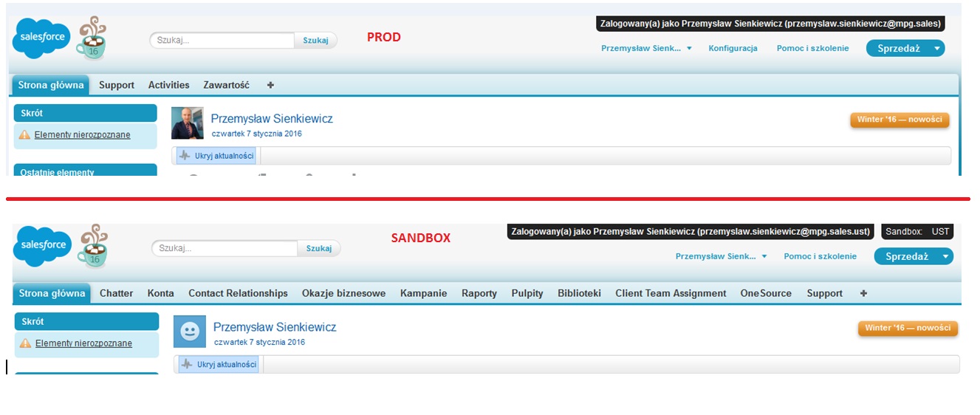980x415 pixels.
Task: Click the Winter '16 coffee cup icon in SANDBOX
Action: tap(92, 245)
